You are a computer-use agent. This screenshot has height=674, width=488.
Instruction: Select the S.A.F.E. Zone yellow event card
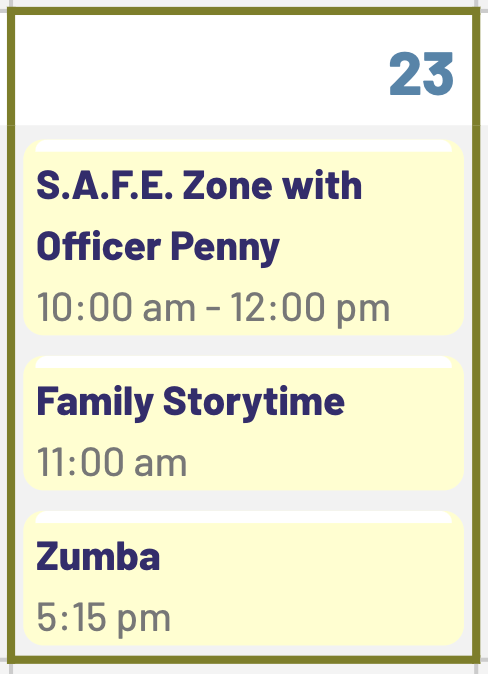coord(243,238)
